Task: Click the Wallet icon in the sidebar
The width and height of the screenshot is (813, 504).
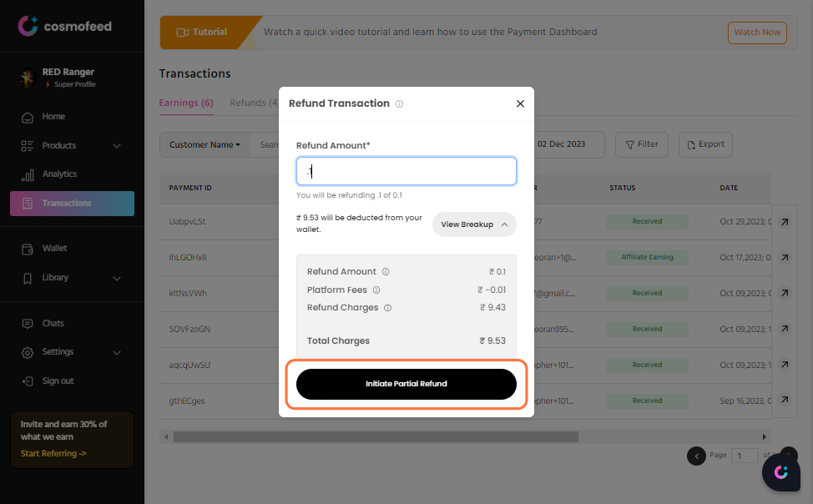Action: tap(28, 249)
